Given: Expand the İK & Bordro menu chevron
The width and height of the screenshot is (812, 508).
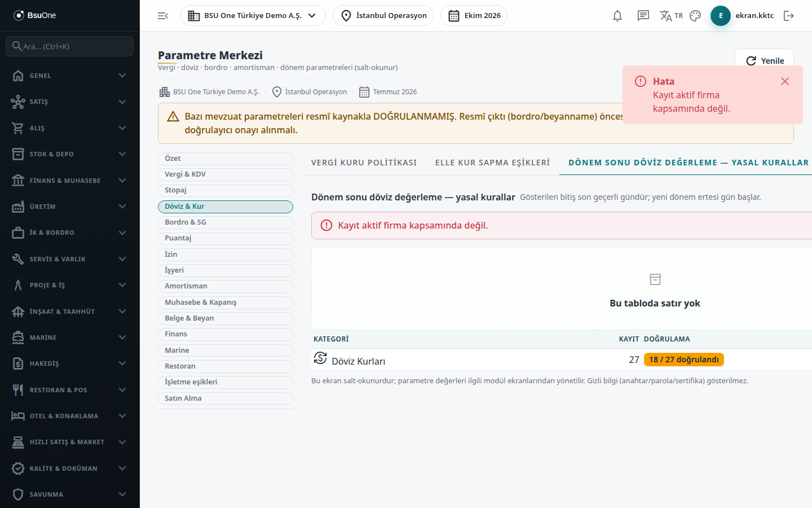Looking at the screenshot, I should point(122,233).
